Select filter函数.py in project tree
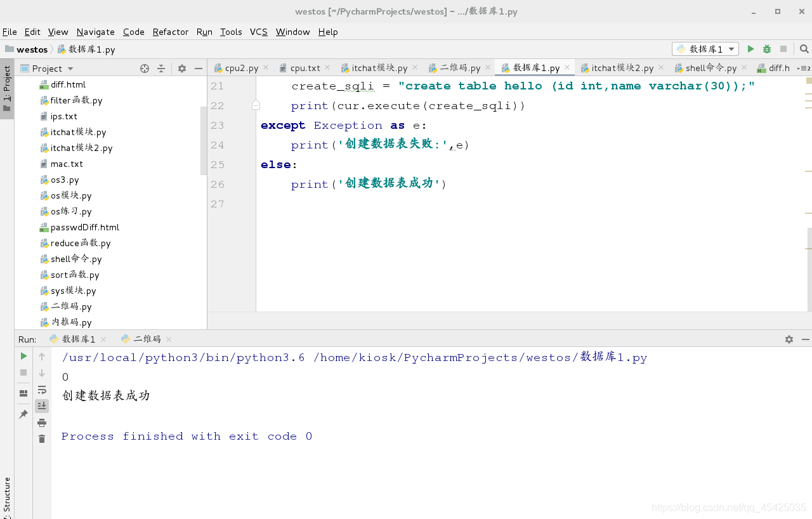This screenshot has width=812, height=519. pos(76,100)
